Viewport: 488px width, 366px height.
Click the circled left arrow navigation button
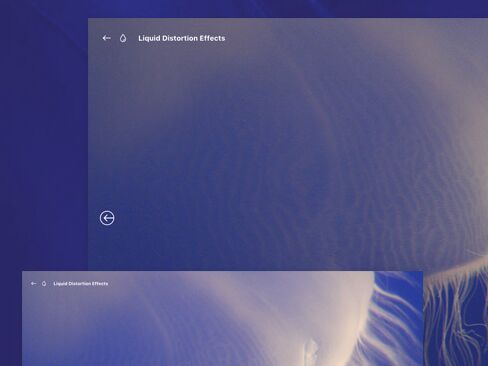(x=107, y=218)
